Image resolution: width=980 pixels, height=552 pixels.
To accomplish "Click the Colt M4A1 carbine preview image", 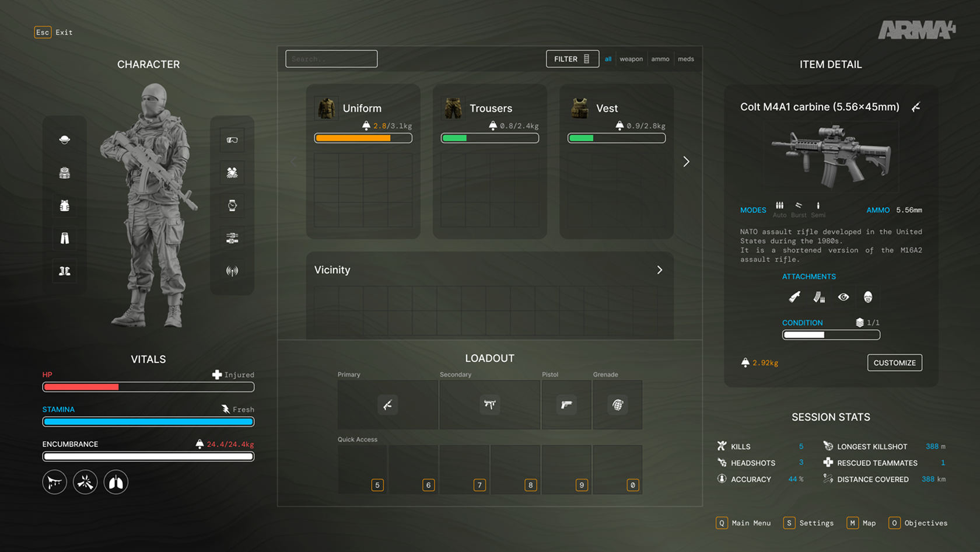I will [831, 156].
